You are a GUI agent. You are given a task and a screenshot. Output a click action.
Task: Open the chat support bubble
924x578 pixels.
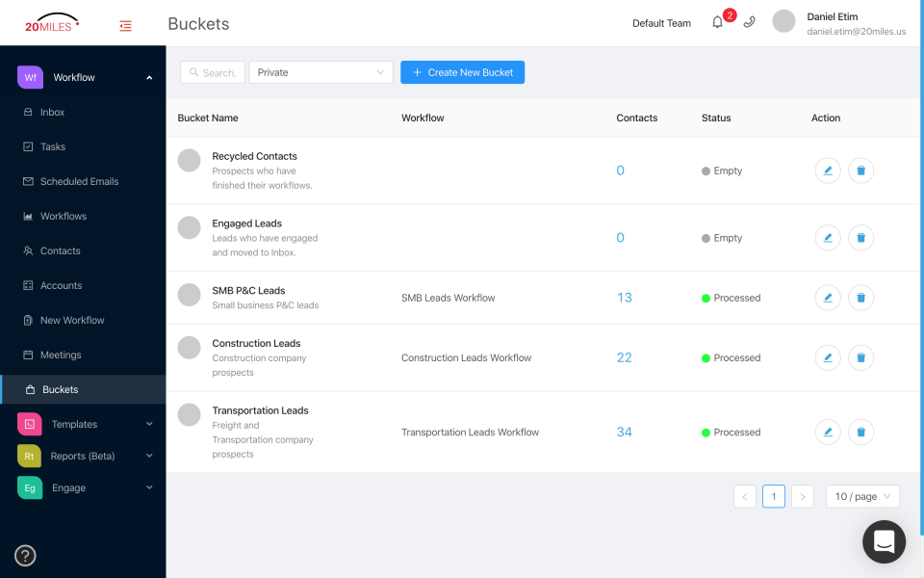[884, 541]
